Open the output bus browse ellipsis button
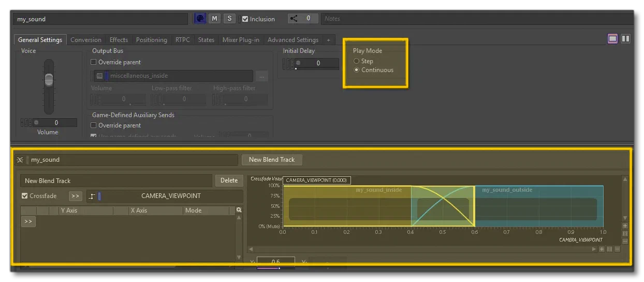This screenshot has width=644, height=282. 261,76
